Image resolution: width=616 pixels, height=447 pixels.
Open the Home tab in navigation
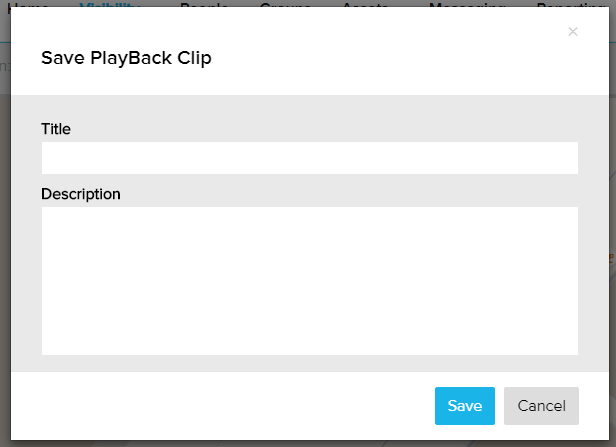(28, 4)
